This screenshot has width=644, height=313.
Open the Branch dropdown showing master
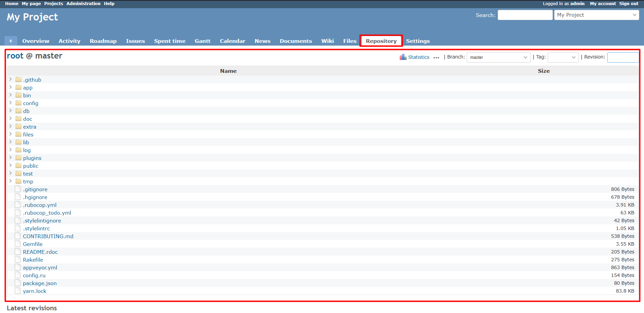click(498, 57)
